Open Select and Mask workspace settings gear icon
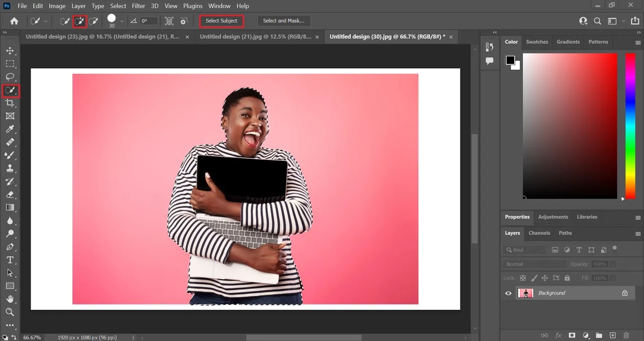 pyautogui.click(x=184, y=21)
